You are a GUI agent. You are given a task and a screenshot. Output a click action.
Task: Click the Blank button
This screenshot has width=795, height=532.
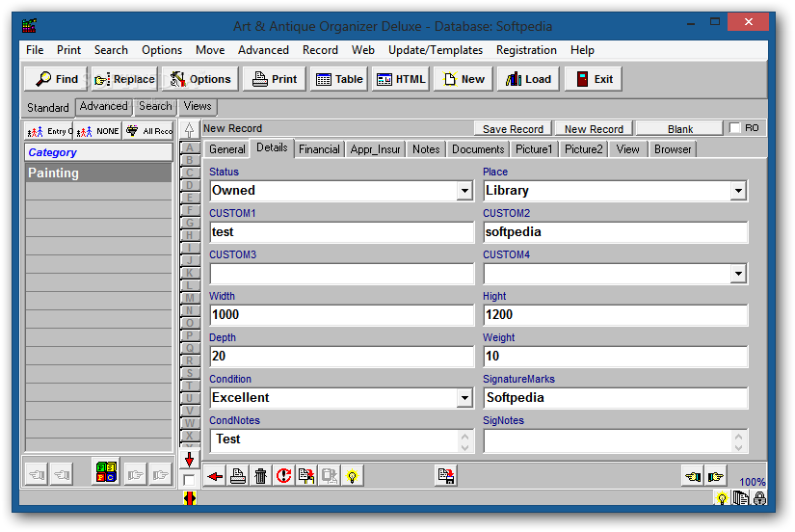pos(680,129)
